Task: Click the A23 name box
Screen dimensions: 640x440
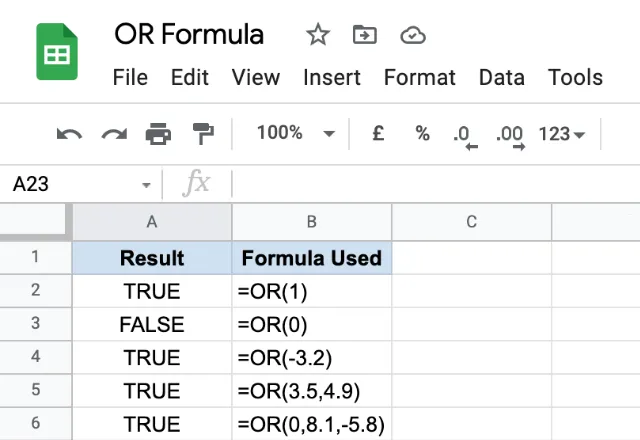Action: pyautogui.click(x=82, y=184)
